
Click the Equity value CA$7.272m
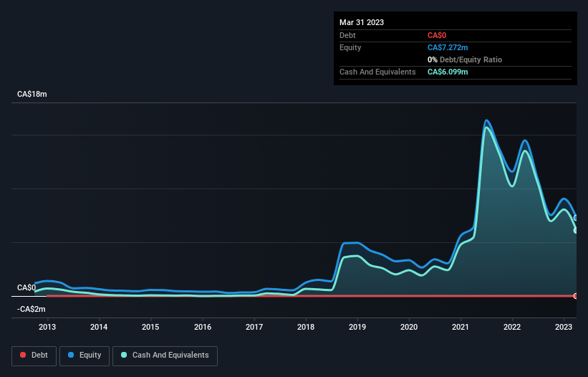tap(448, 47)
